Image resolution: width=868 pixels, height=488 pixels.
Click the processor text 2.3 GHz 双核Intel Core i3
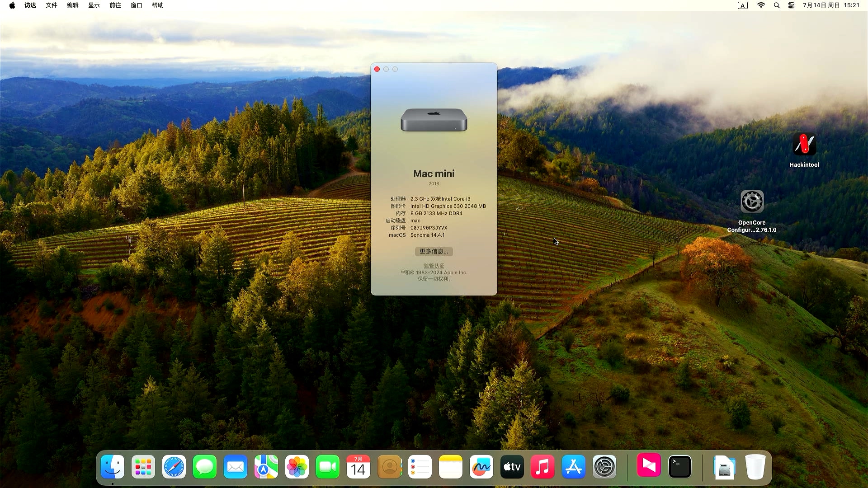click(x=440, y=199)
